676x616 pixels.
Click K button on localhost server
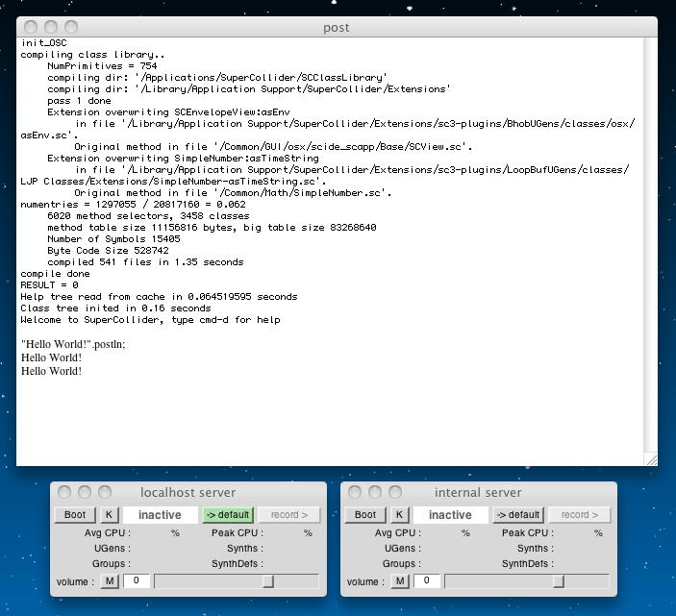coord(109,515)
